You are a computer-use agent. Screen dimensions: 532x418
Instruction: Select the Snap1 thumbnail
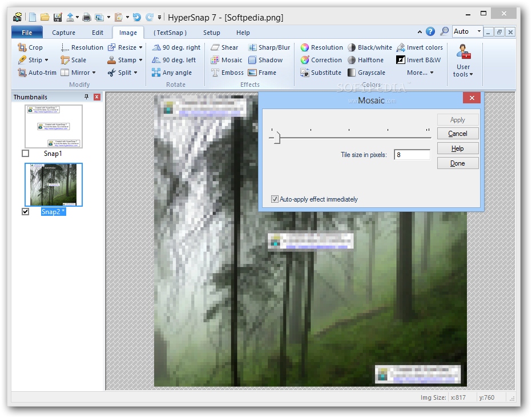(x=54, y=126)
